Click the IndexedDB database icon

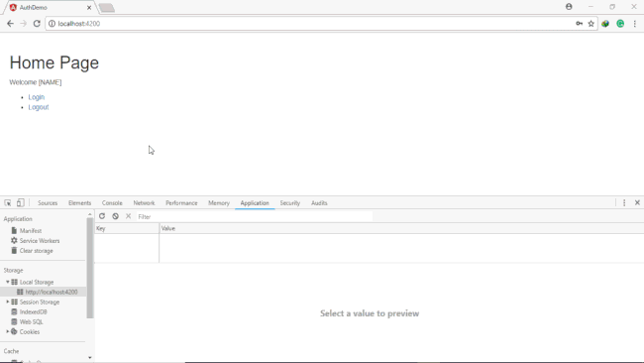[14, 311]
